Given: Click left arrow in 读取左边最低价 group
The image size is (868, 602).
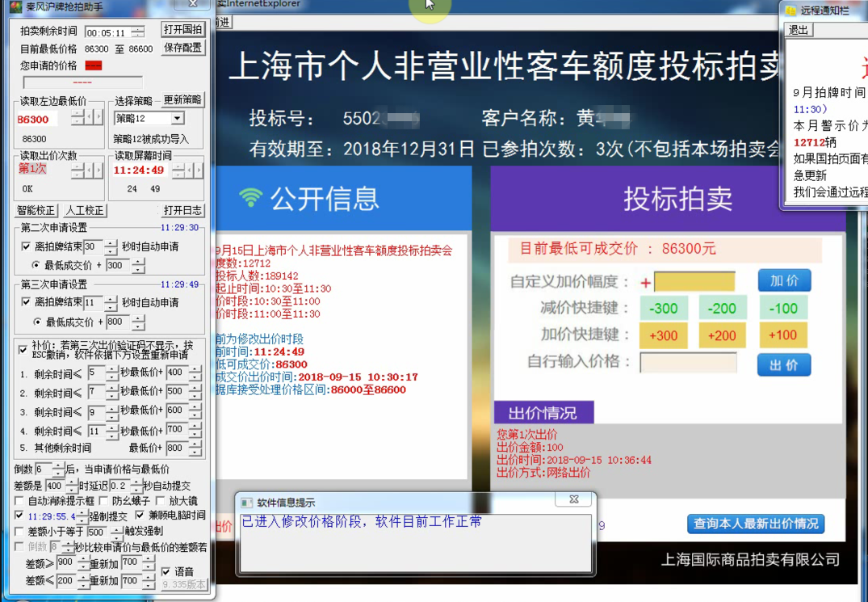Looking at the screenshot, I should 90,117.
